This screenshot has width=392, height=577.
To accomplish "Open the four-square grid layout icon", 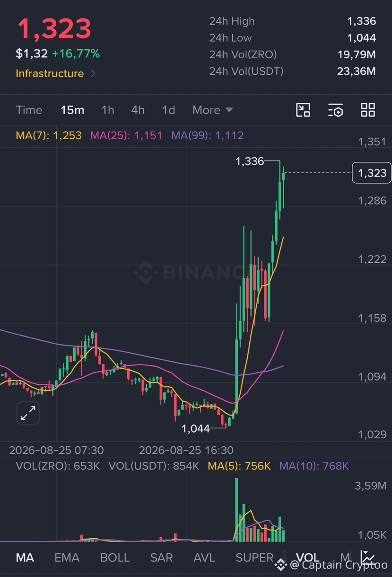I will (x=368, y=110).
